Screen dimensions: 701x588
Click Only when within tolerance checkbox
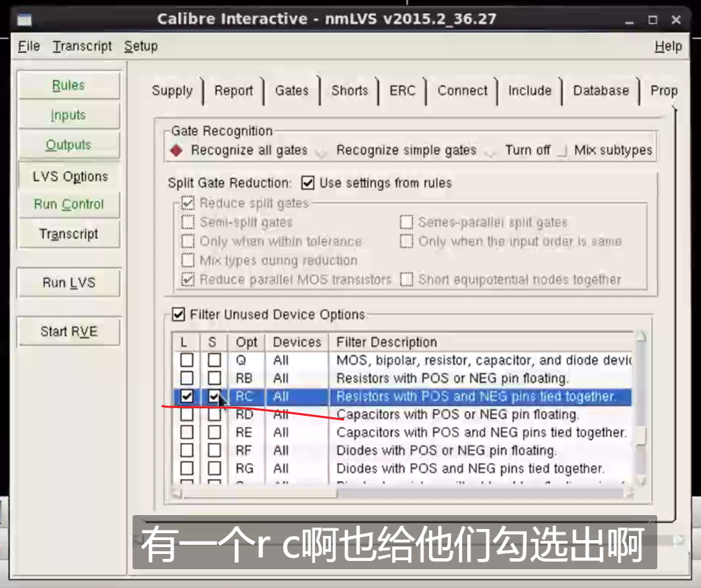pos(188,242)
